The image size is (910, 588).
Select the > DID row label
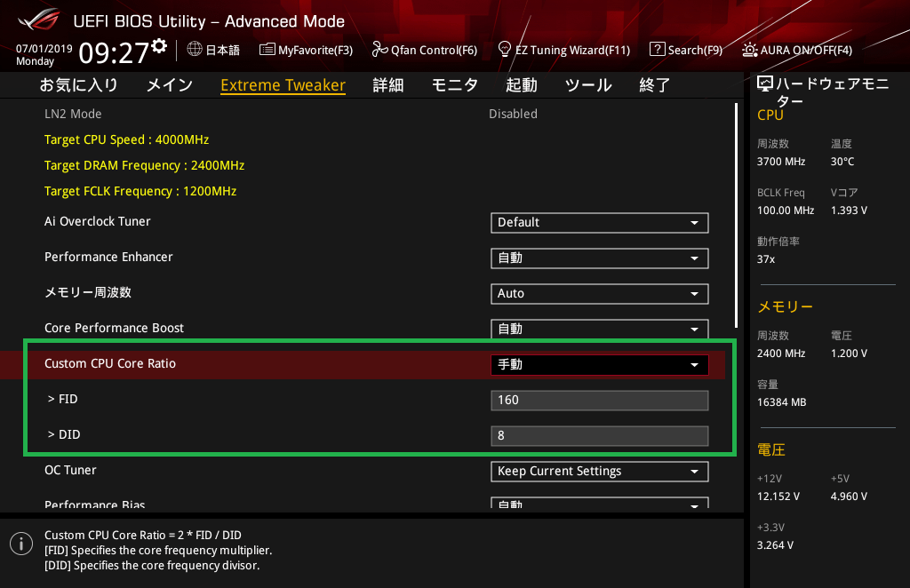tap(64, 434)
